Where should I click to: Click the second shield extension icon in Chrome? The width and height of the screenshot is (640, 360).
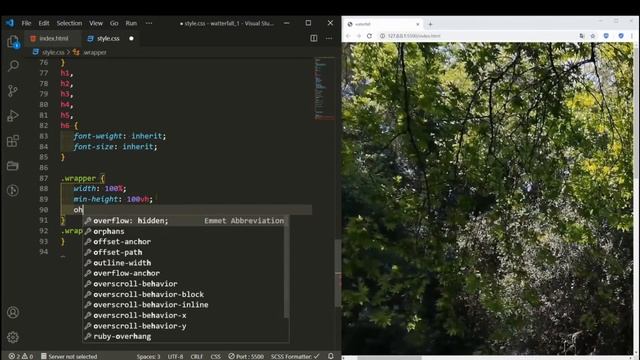[621, 36]
